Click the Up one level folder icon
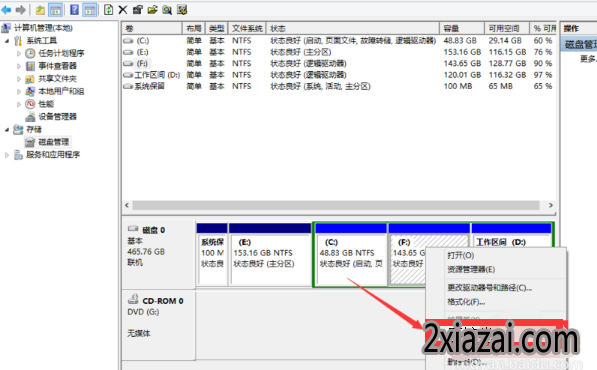597x370 pixels. tap(40, 10)
